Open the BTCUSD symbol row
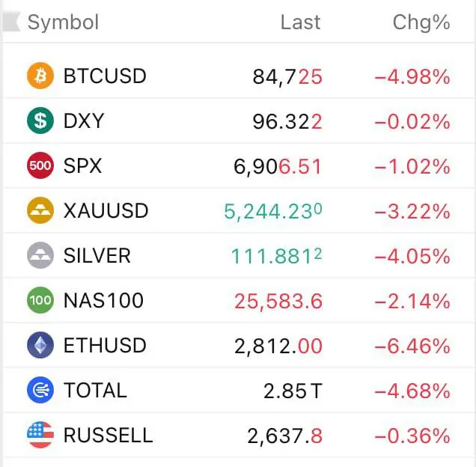Image resolution: width=476 pixels, height=467 pixels. point(239,76)
